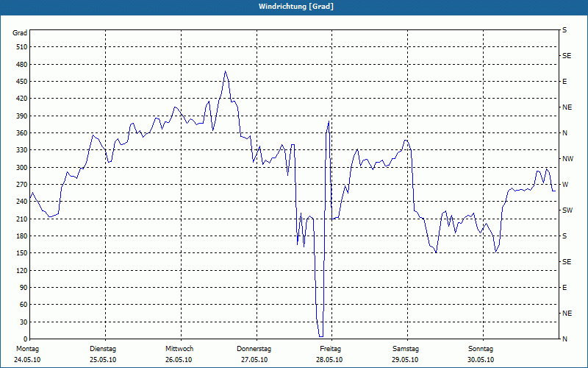Click the 150 y-axis value

[x=22, y=253]
